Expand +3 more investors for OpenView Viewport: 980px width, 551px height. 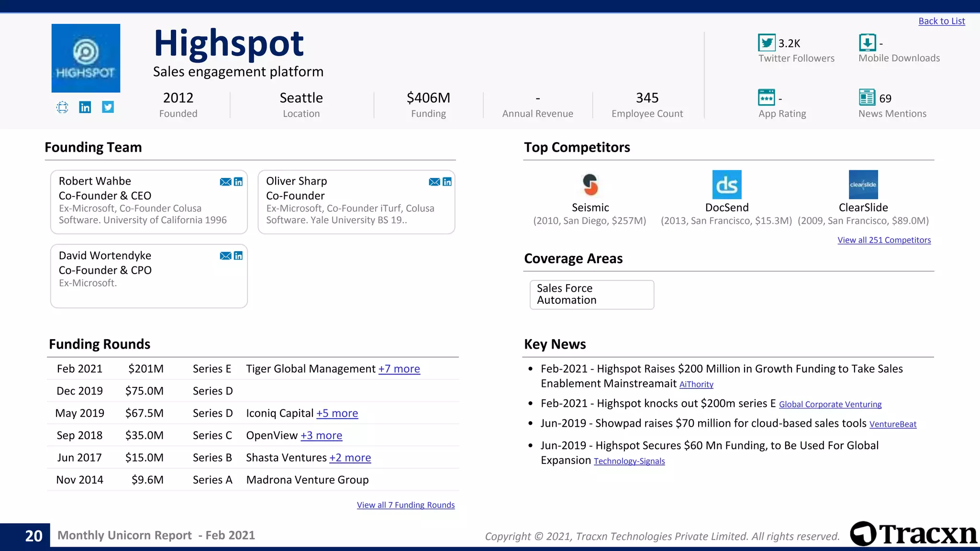321,436
